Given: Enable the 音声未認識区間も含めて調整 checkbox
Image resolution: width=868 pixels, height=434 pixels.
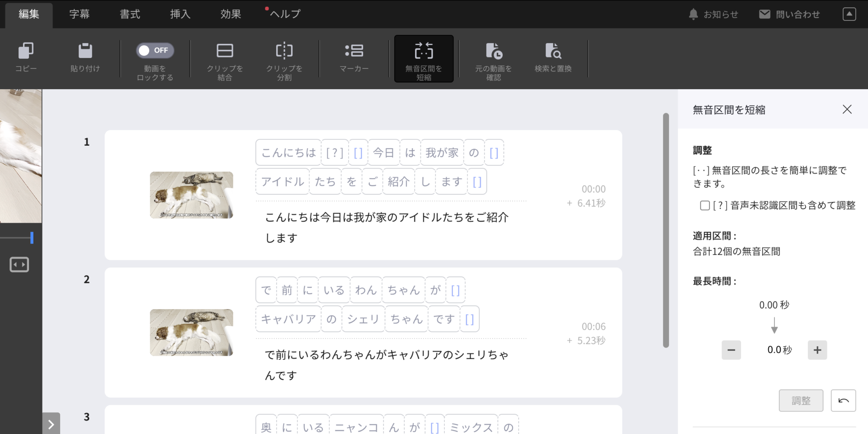Looking at the screenshot, I should 704,205.
